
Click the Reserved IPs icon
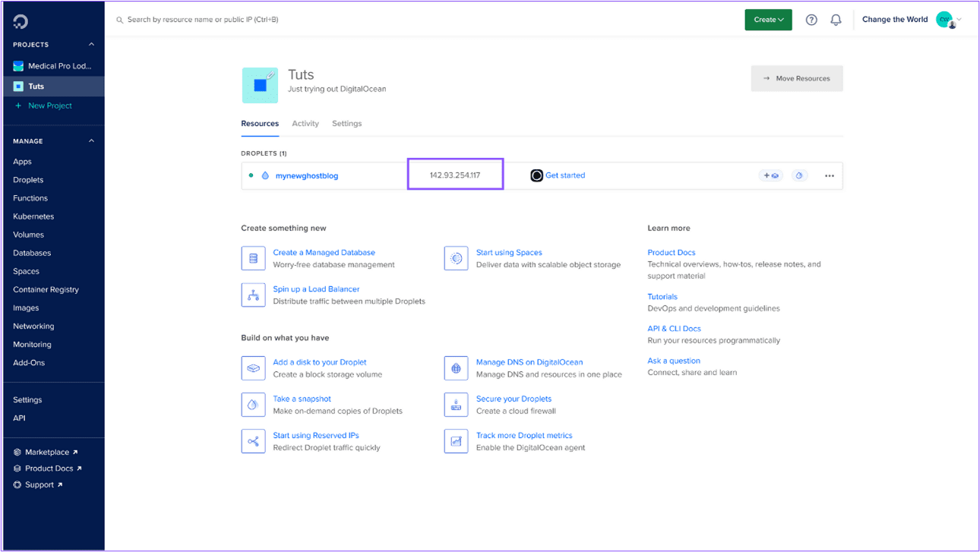coord(253,441)
